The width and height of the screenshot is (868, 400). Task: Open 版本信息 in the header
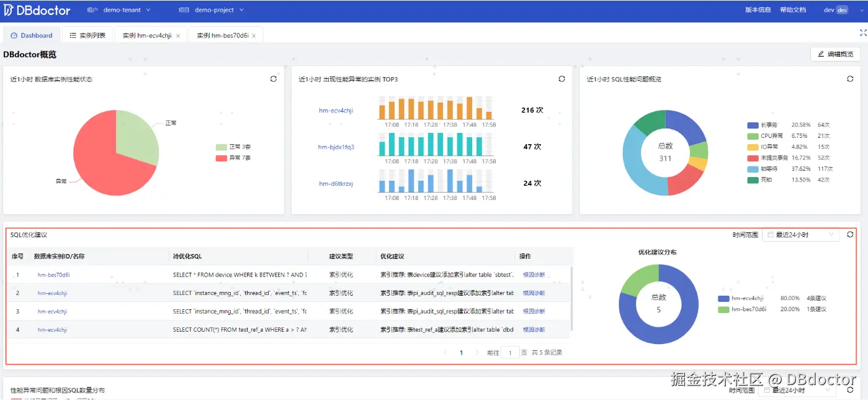[758, 10]
